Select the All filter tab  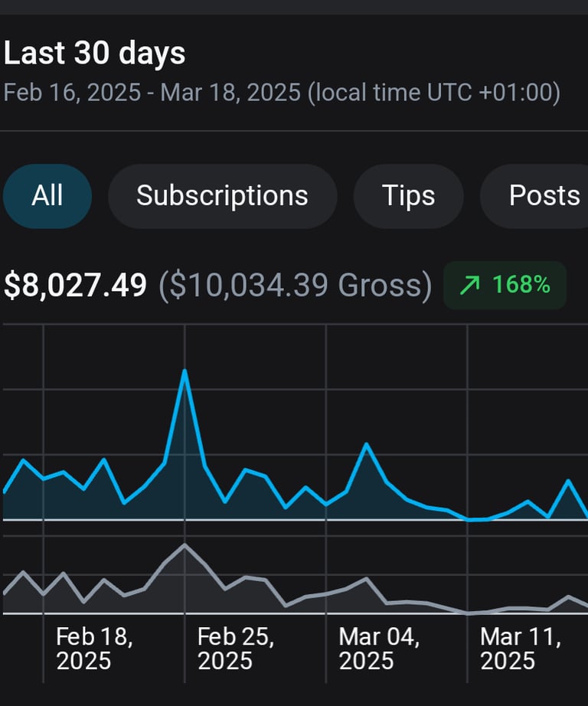point(47,196)
